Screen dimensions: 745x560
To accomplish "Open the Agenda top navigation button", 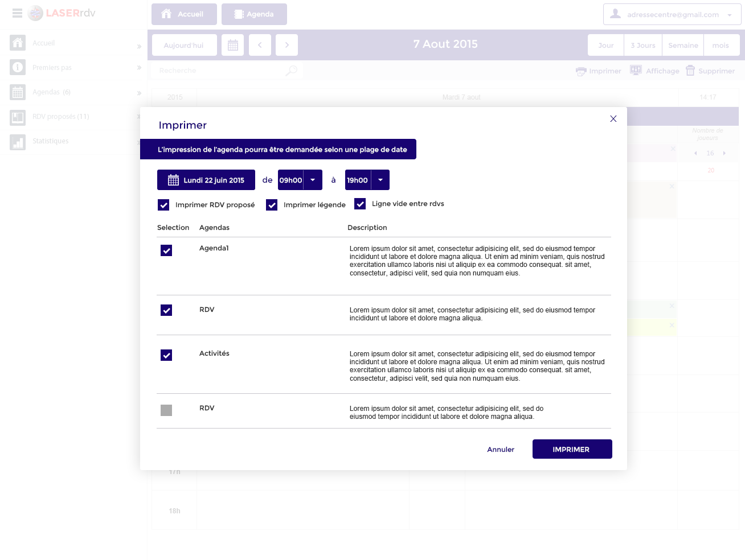I will 254,14.
